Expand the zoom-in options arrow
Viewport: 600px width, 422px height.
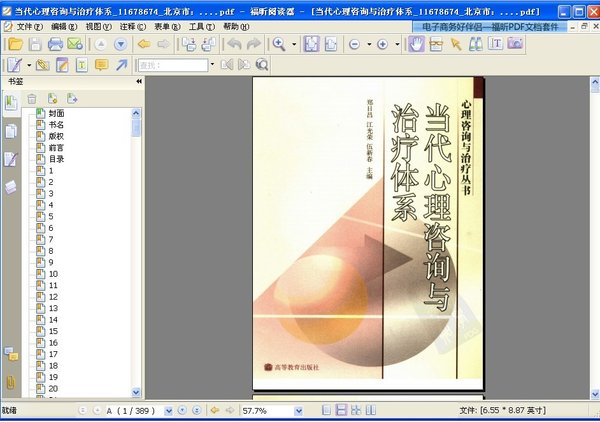point(397,44)
